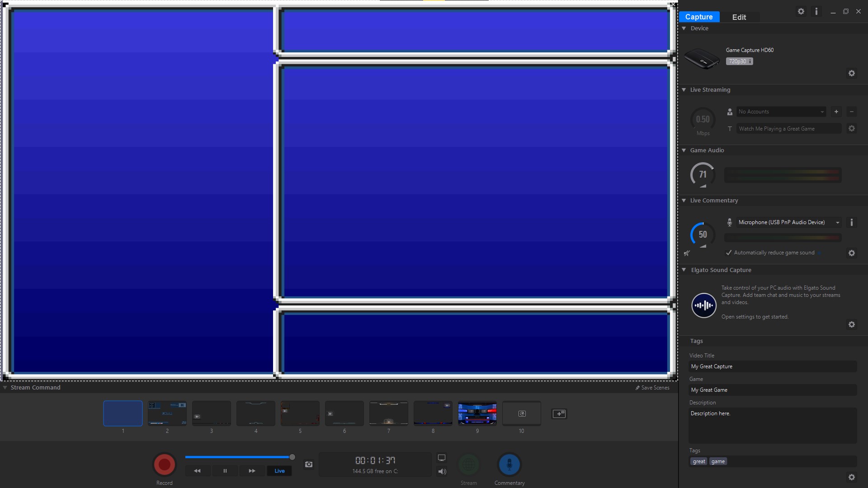
Task: Select the Capture tab
Action: click(x=699, y=17)
